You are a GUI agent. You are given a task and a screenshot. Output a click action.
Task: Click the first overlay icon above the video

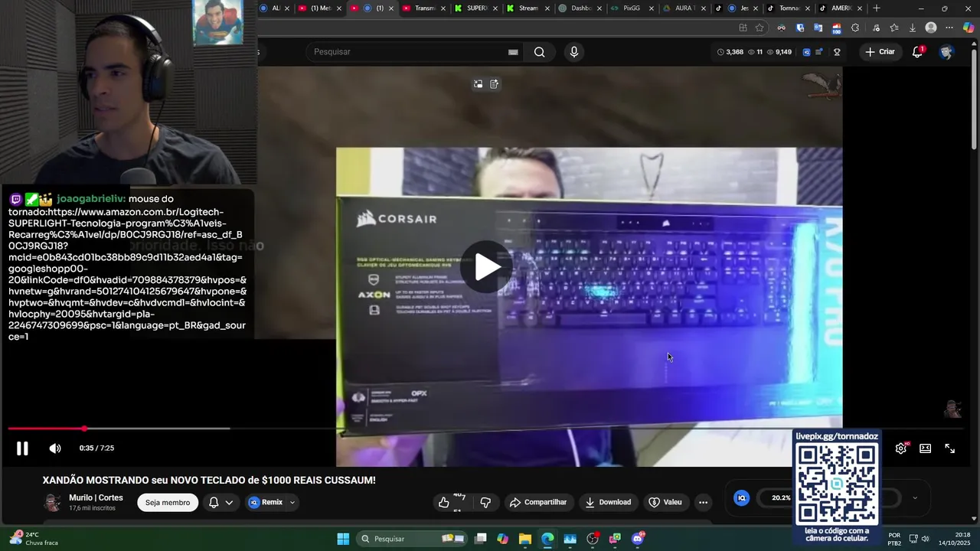coord(478,84)
